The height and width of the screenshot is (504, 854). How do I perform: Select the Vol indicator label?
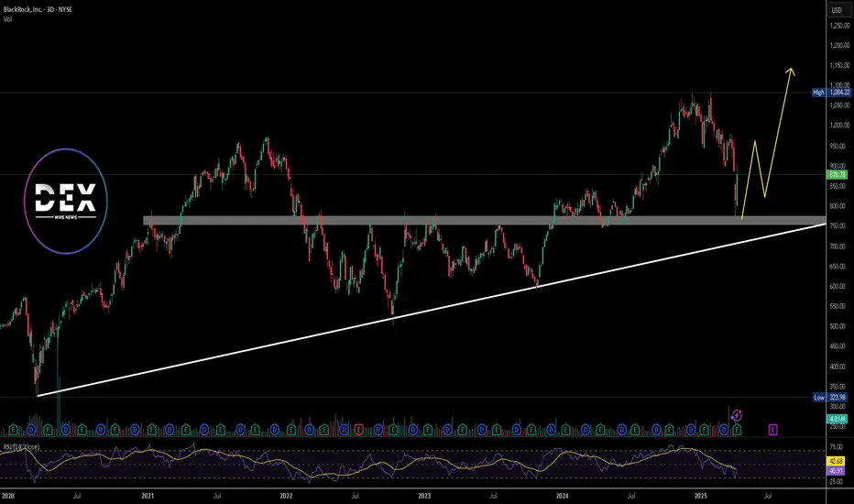[x=7, y=19]
